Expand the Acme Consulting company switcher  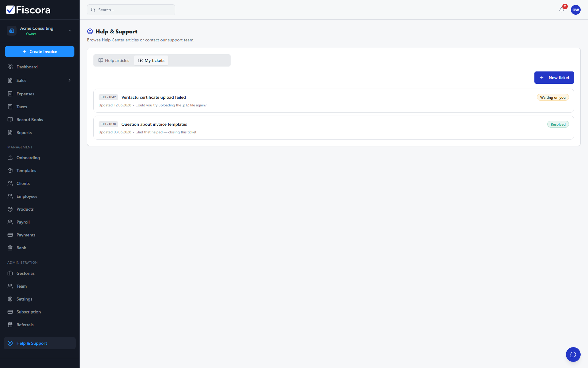pyautogui.click(x=70, y=31)
